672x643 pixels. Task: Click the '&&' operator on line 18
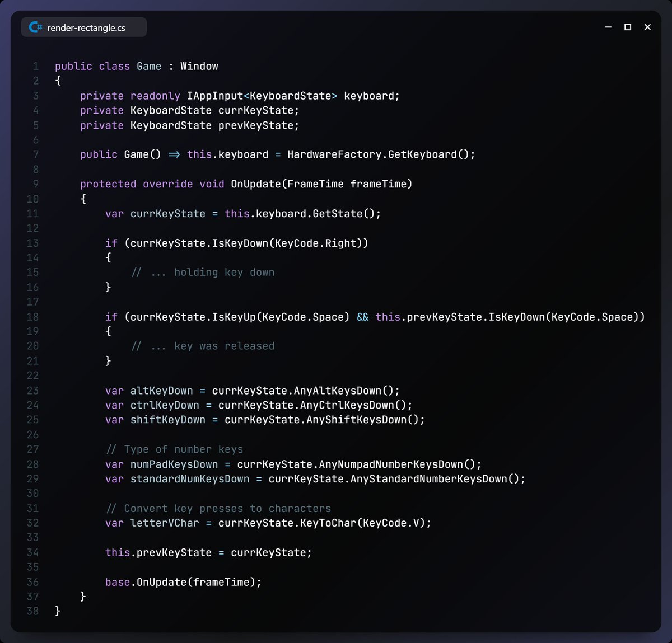pyautogui.click(x=362, y=317)
